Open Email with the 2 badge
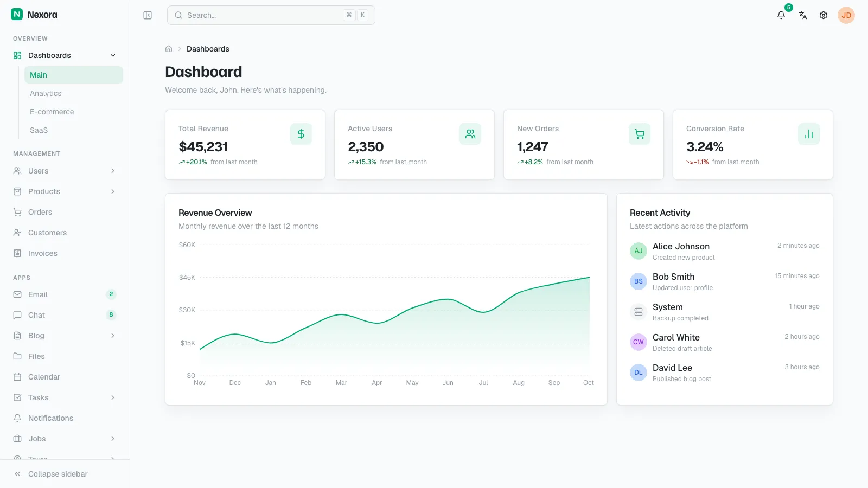The height and width of the screenshot is (488, 868). [x=65, y=294]
